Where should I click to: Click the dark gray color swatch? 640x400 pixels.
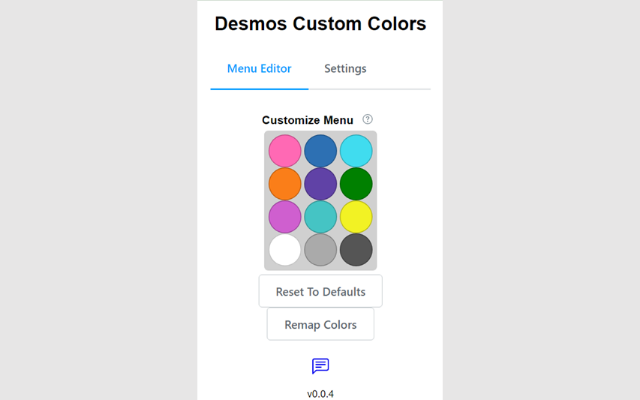coord(356,250)
